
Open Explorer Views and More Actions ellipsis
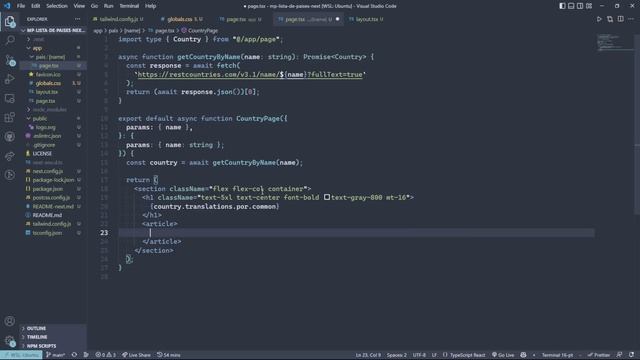(x=78, y=19)
